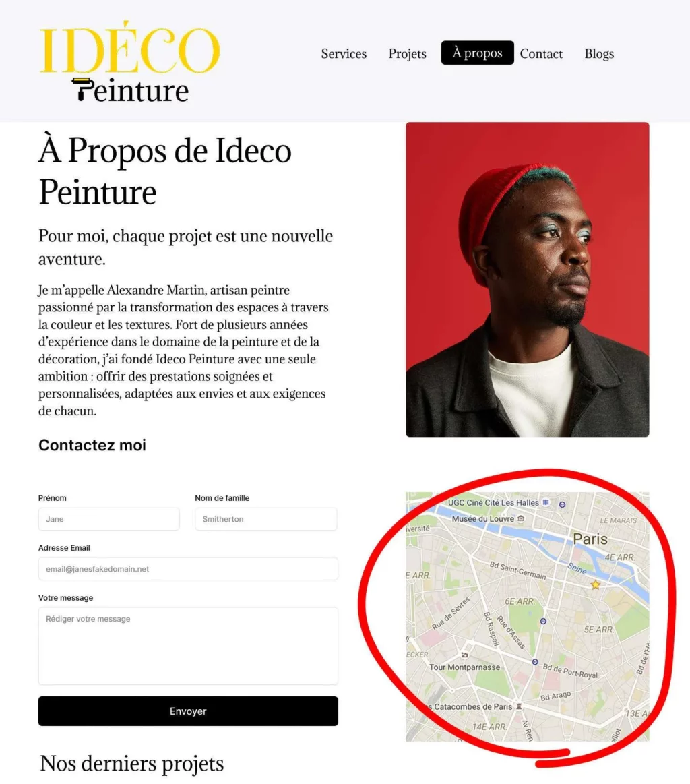Select the highlighted À propos tab

[477, 53]
